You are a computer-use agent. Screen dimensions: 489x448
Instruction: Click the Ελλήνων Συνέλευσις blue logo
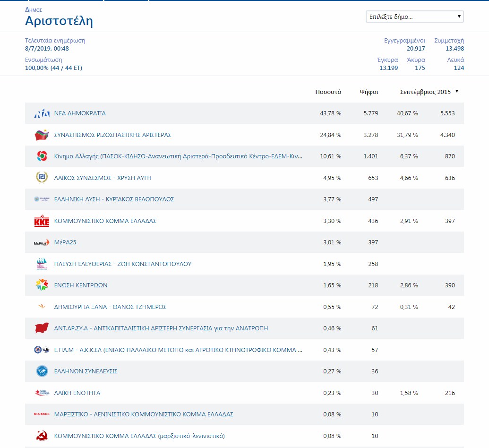[42, 371]
